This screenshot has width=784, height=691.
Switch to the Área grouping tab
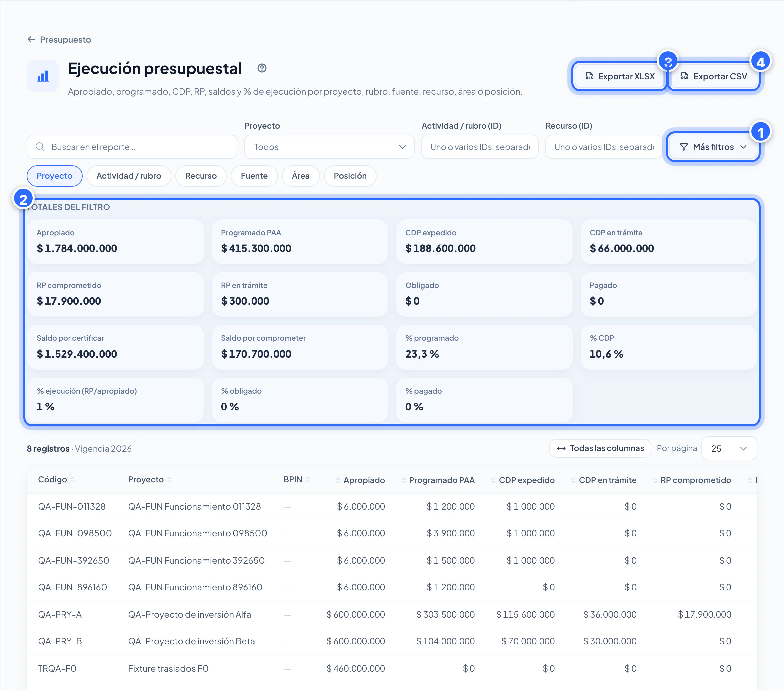pyautogui.click(x=301, y=176)
